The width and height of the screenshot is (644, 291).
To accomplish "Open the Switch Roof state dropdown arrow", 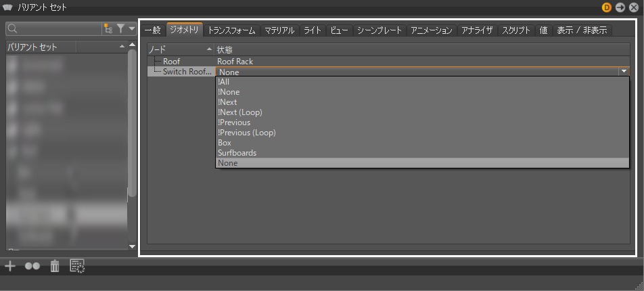I will coord(624,71).
